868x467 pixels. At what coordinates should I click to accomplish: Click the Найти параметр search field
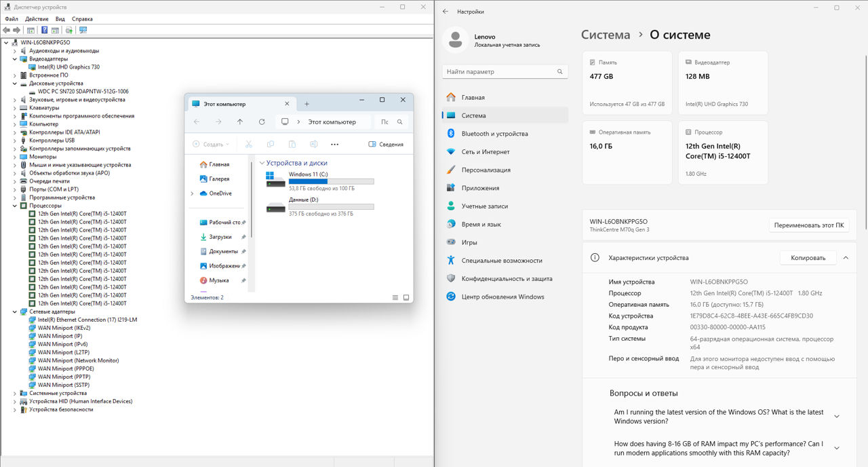click(498, 71)
